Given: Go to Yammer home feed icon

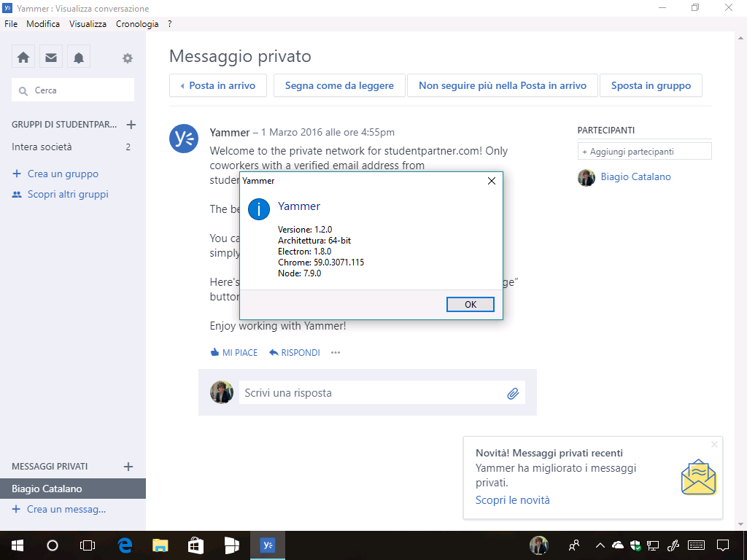Looking at the screenshot, I should tap(23, 58).
